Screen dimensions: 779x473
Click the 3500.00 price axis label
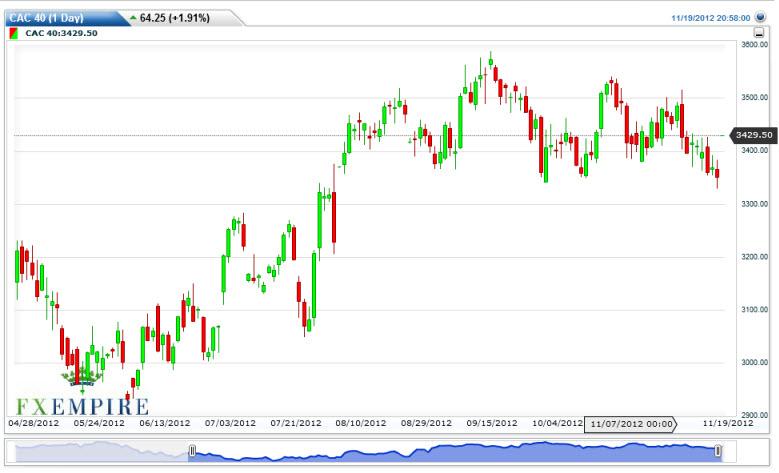tap(755, 97)
